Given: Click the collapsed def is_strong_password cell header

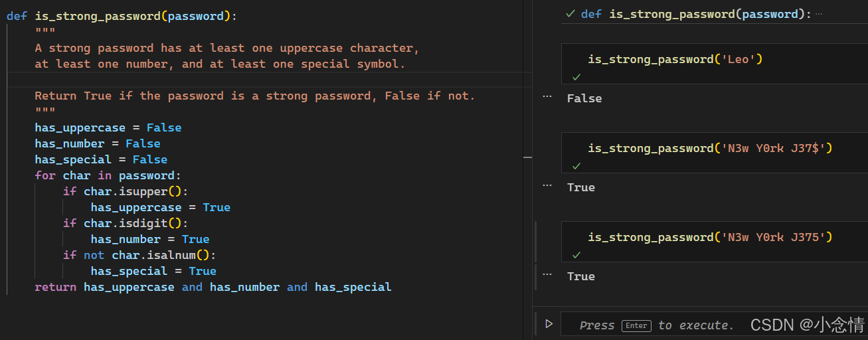Looking at the screenshot, I should [x=696, y=14].
